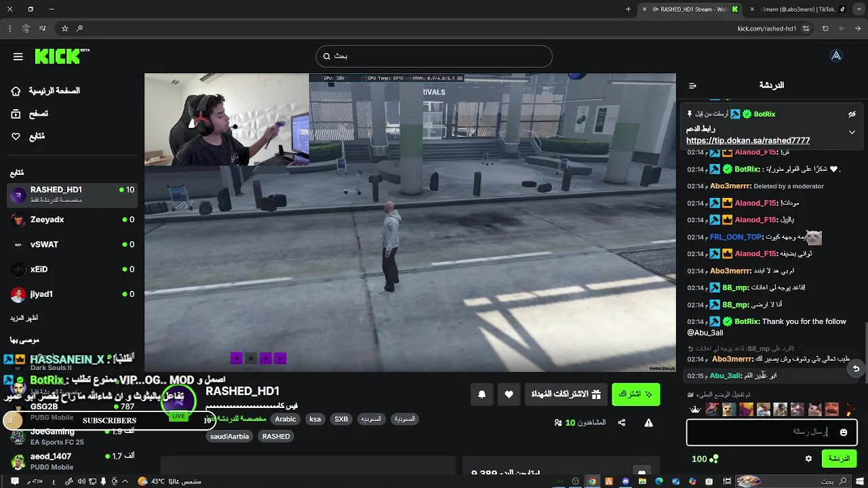Viewport: 868px width, 488px height.
Task: Report the stream using the warning icon
Action: 648,423
